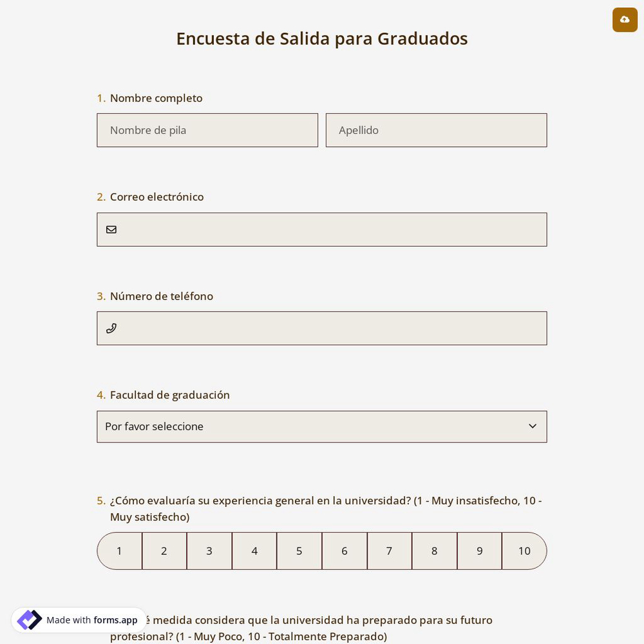644x644 pixels.
Task: Open the 'Made with forms.app' link
Action: tap(79, 620)
